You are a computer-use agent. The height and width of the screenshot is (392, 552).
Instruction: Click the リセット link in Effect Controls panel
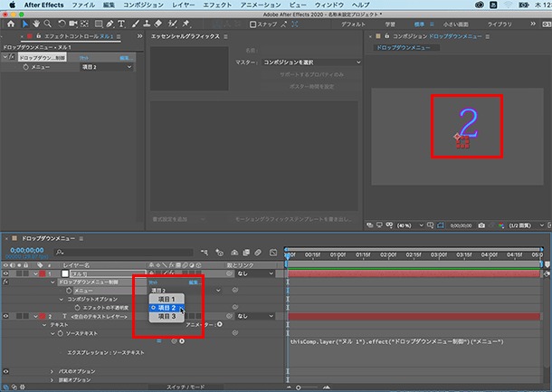point(84,58)
